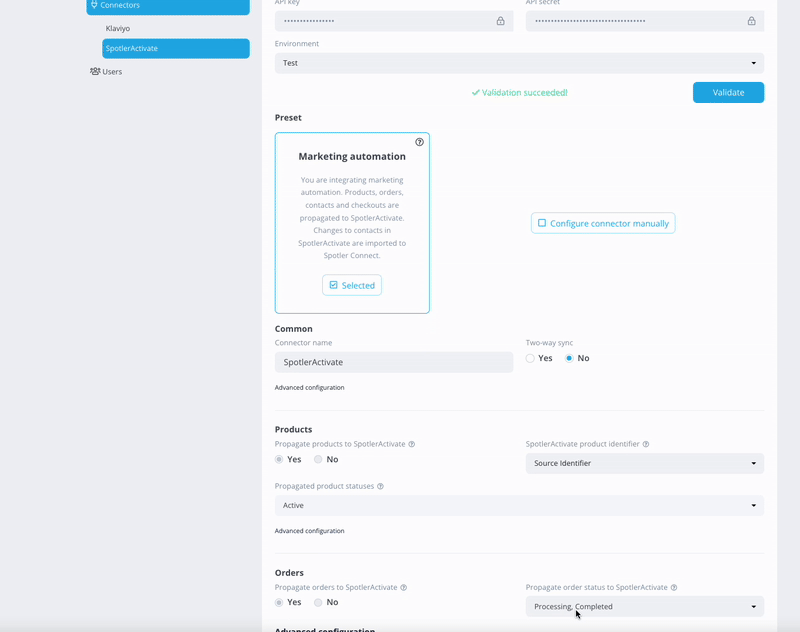Click the lock icon in API secret field

tap(752, 21)
